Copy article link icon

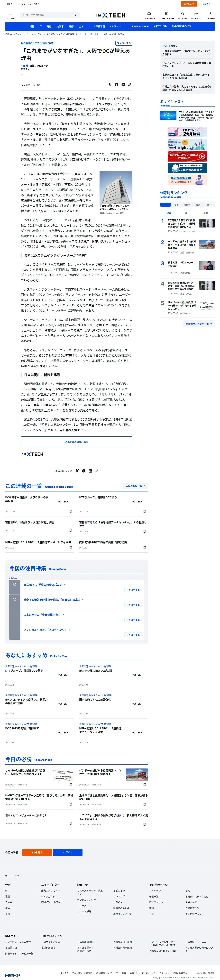click(130, 85)
